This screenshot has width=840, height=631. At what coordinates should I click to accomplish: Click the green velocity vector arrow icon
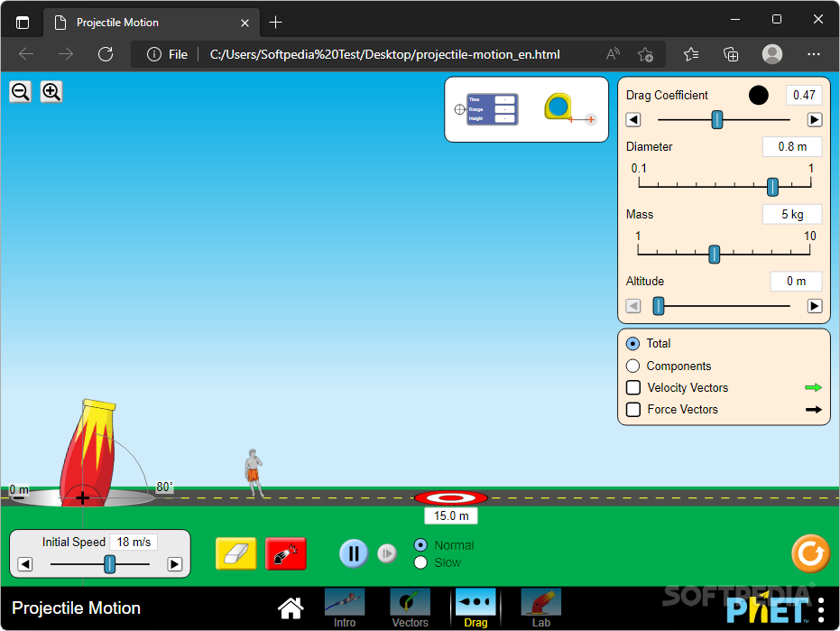[813, 387]
